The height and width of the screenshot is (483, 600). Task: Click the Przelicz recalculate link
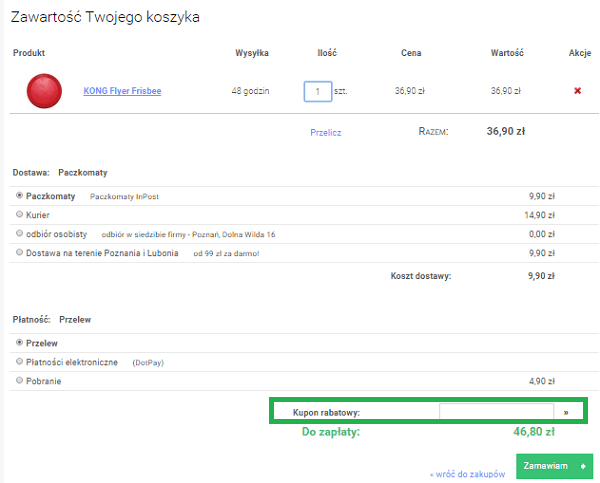click(327, 130)
